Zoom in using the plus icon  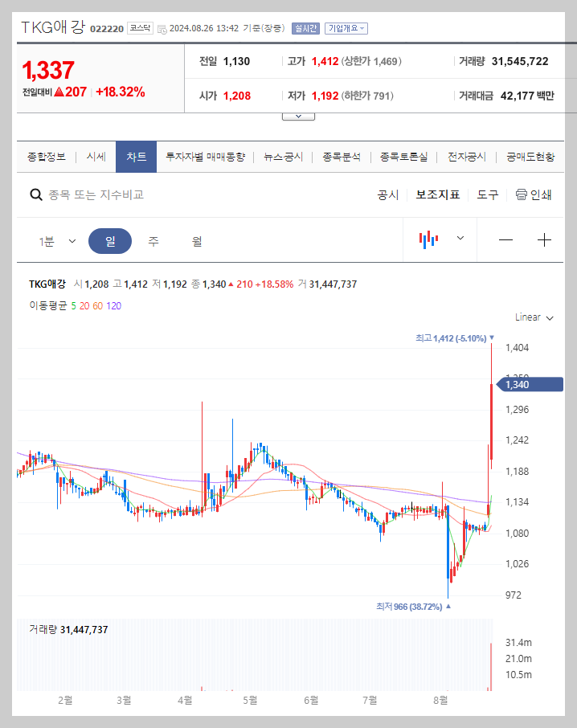(x=545, y=239)
